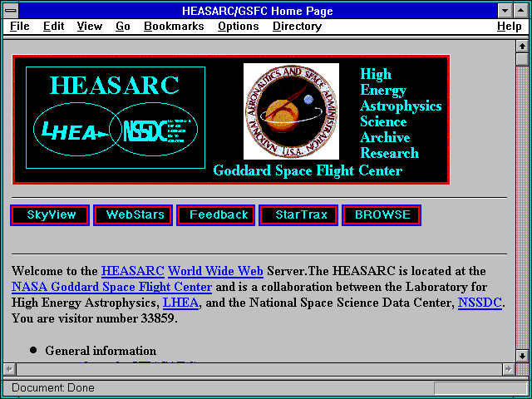Click the horizontal scrollbar left arrow
The height and width of the screenshot is (399, 532).
[9, 369]
